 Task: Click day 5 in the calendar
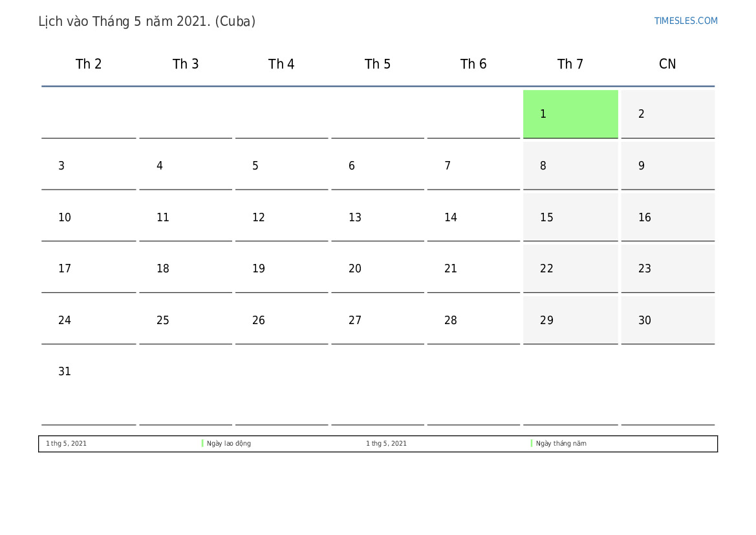pyautogui.click(x=281, y=166)
